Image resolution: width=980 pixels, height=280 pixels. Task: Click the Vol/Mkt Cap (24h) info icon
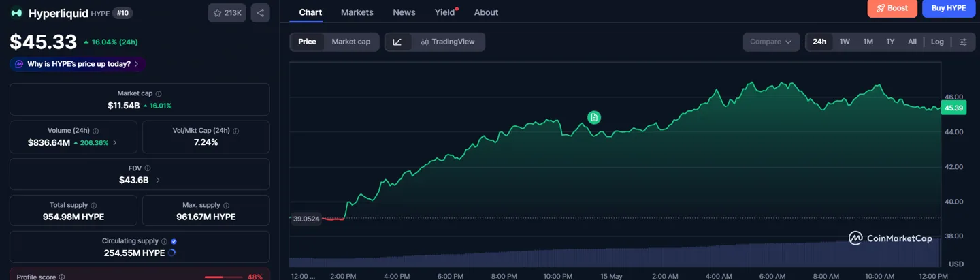point(236,131)
